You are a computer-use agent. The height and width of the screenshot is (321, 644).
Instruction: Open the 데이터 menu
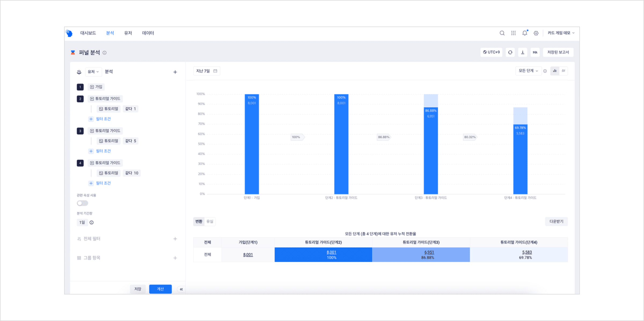pyautogui.click(x=148, y=33)
